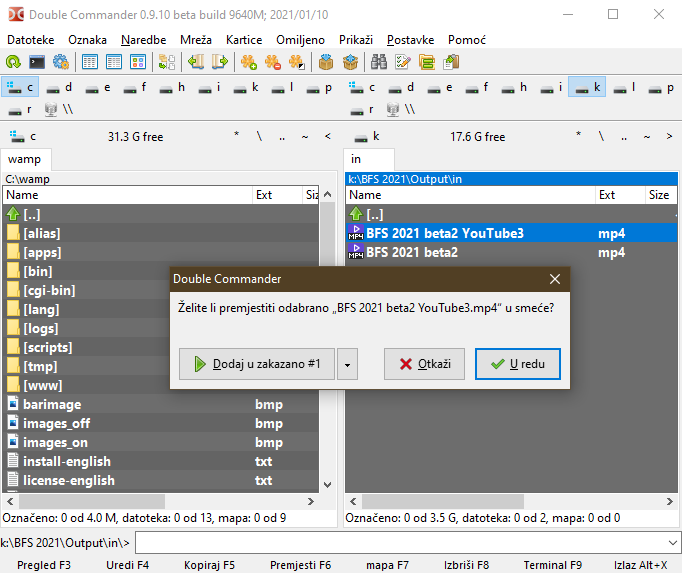
Task: Open the Naredbe menu
Action: coord(144,40)
